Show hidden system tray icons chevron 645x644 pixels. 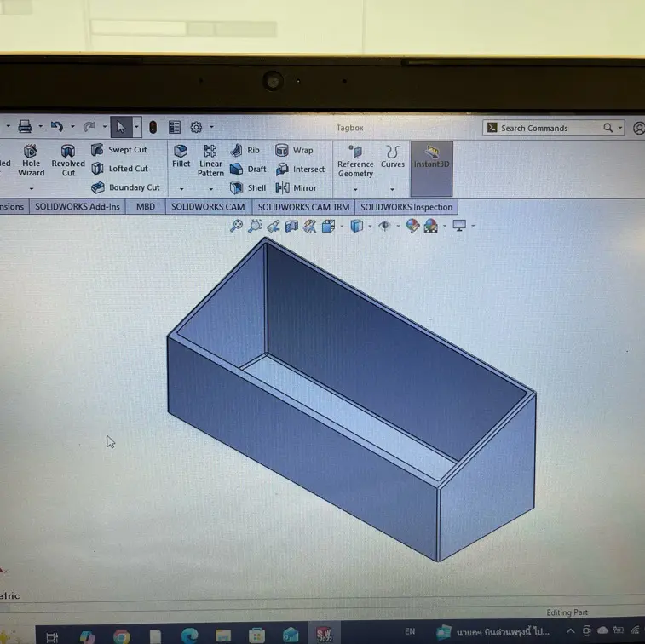[570, 631]
